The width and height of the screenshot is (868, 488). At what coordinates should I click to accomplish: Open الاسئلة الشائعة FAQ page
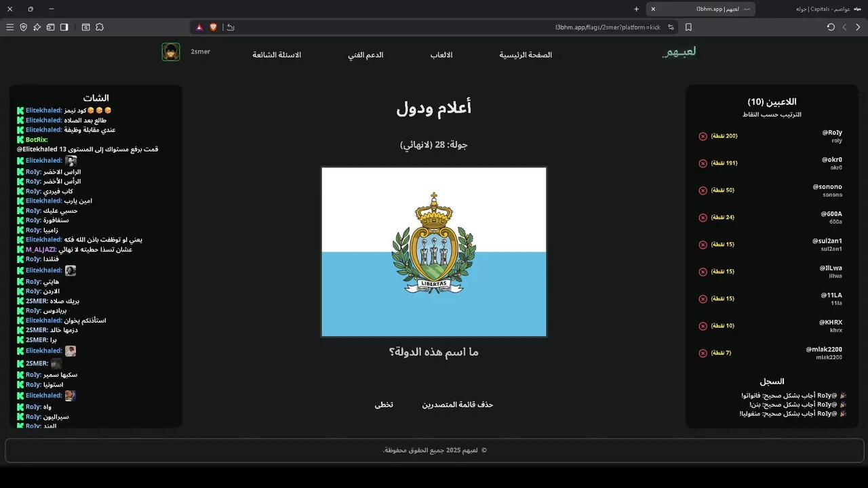277,55
